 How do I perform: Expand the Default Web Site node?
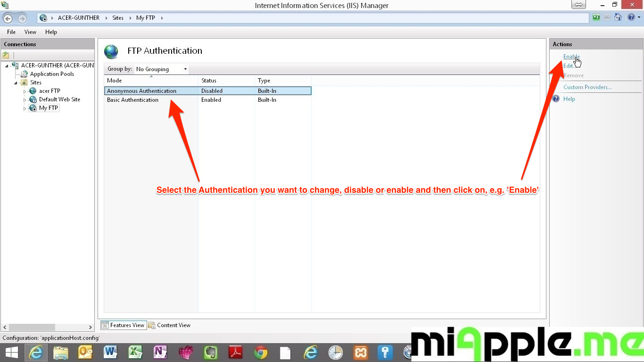(25, 100)
